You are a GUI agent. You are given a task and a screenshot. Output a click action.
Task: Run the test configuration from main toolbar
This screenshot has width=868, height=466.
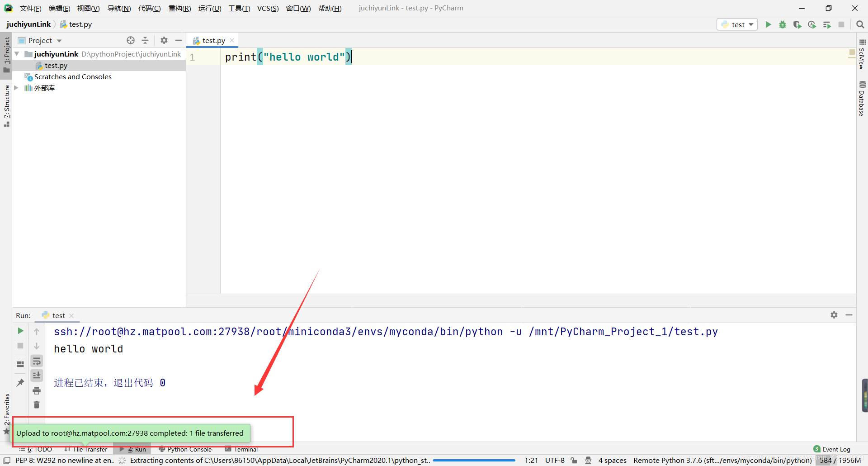(x=768, y=24)
